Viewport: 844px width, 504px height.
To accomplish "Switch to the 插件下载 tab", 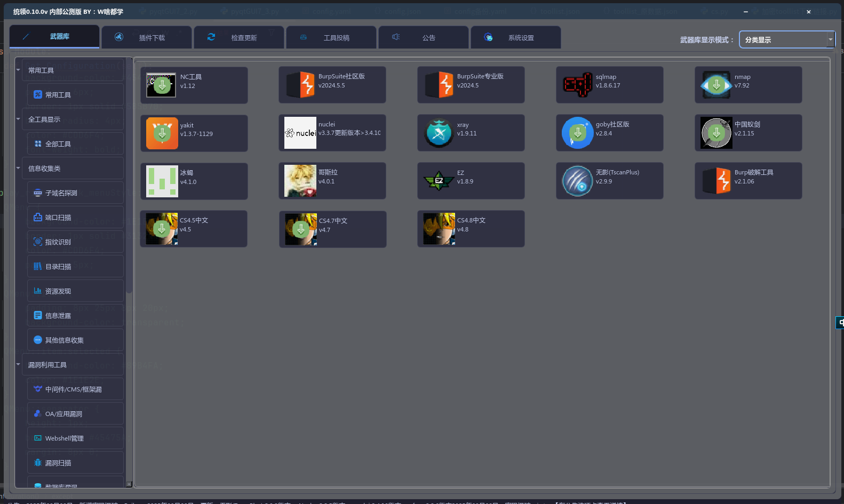I will [147, 37].
